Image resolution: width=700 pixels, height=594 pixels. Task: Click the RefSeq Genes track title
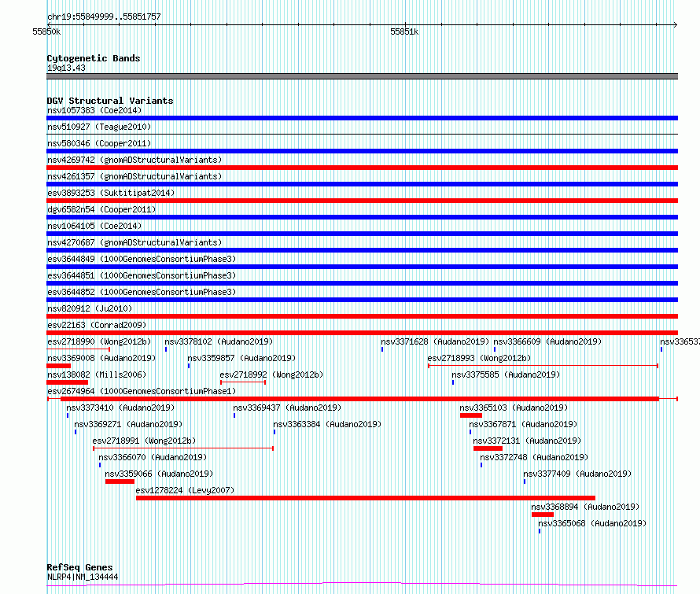[x=79, y=567]
